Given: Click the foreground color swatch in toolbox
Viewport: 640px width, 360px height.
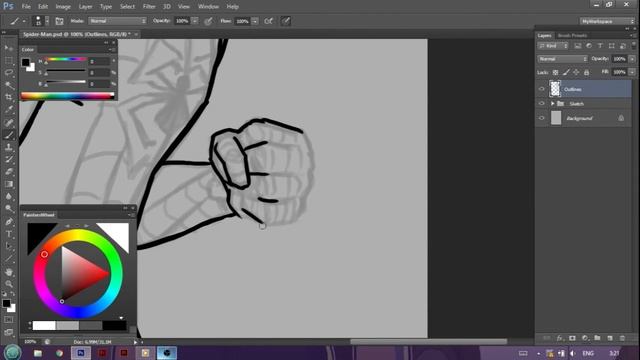Looking at the screenshot, I should click(6, 303).
